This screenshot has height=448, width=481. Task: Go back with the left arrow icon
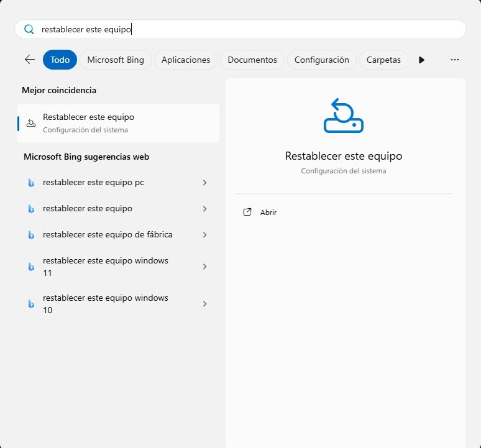click(x=30, y=60)
